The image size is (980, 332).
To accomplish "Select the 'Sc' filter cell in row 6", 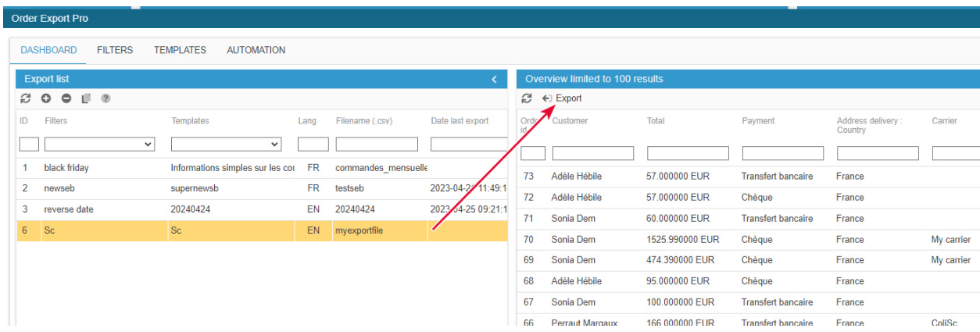I will tap(49, 230).
